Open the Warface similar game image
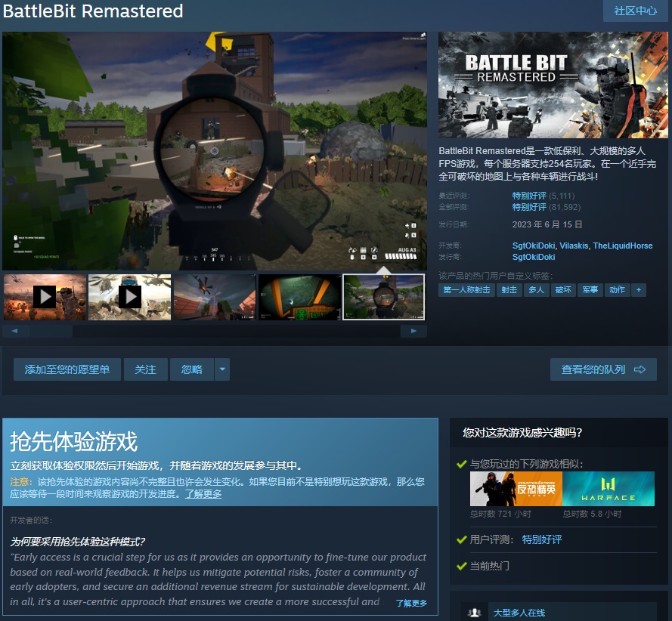 [609, 489]
